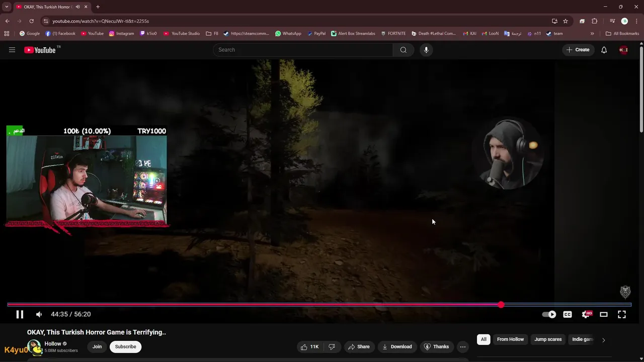Enter full screen mode
The image size is (644, 362).
(622, 314)
